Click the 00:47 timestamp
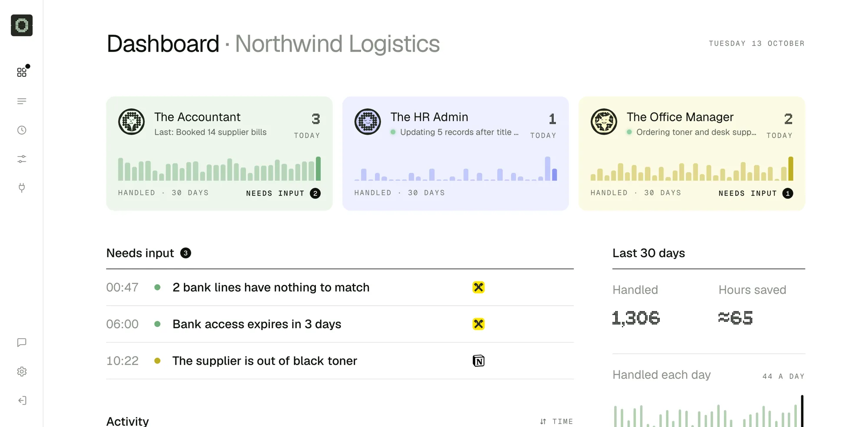This screenshot has height=427, width=868. (x=122, y=287)
